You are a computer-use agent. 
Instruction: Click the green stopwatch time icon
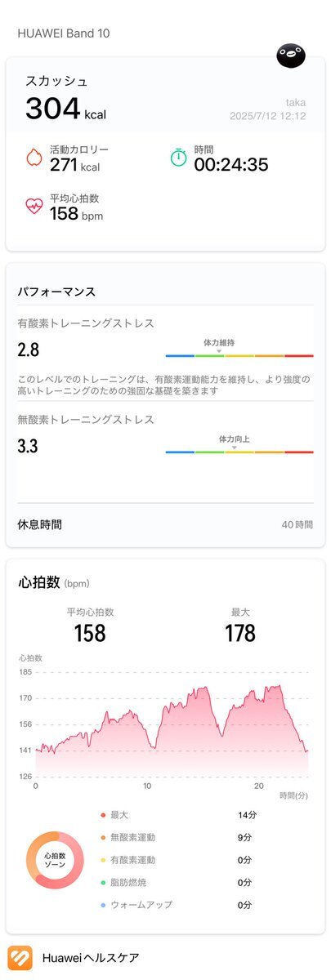point(179,158)
